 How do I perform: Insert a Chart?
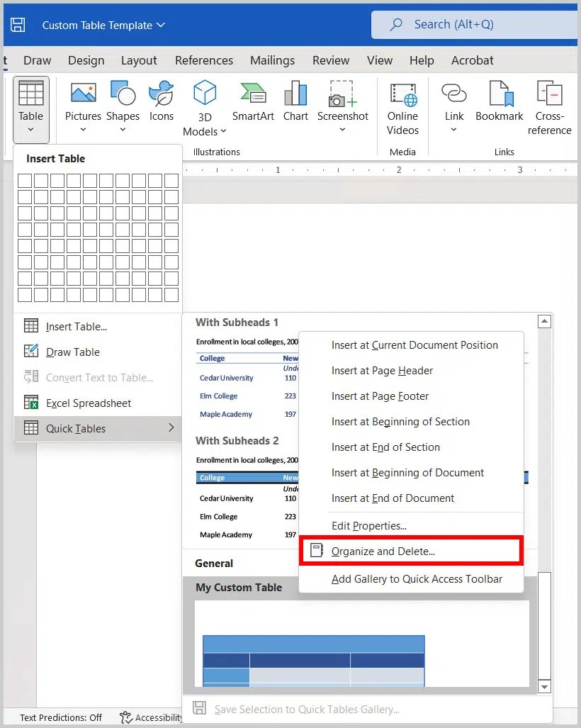295,99
